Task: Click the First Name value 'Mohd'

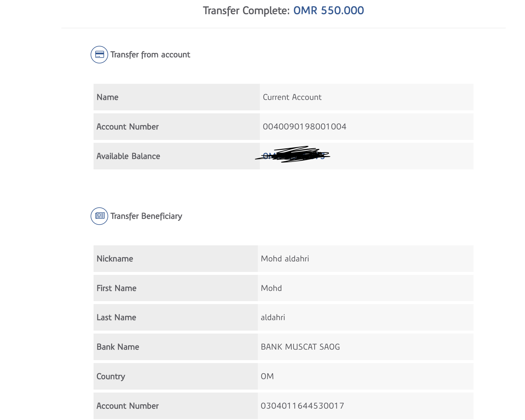Action: coord(271,288)
